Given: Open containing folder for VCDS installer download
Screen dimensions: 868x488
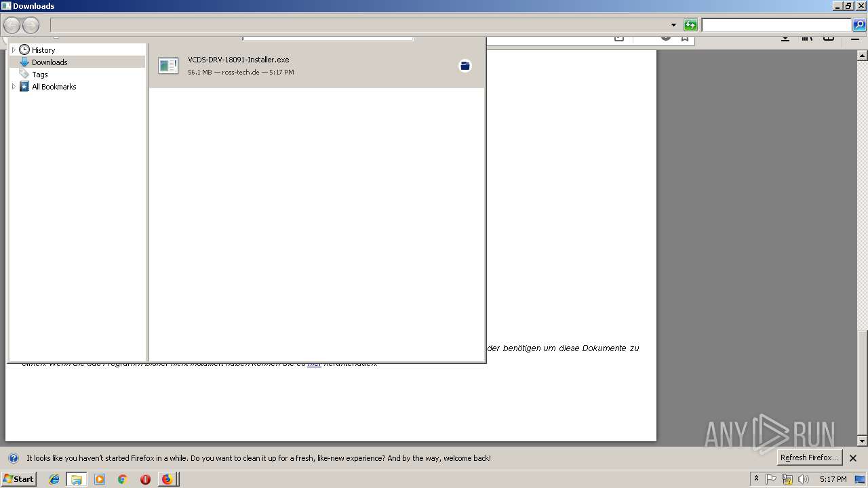Looking at the screenshot, I should pos(465,66).
